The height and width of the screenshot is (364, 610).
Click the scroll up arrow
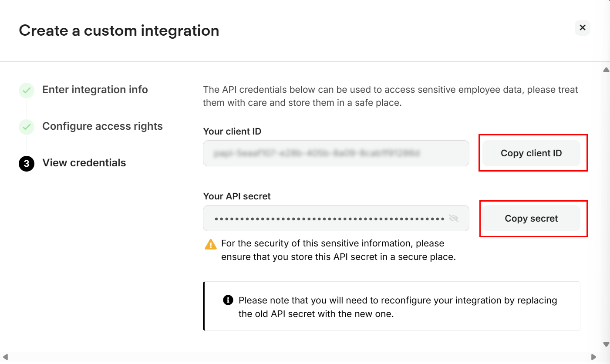pyautogui.click(x=606, y=70)
